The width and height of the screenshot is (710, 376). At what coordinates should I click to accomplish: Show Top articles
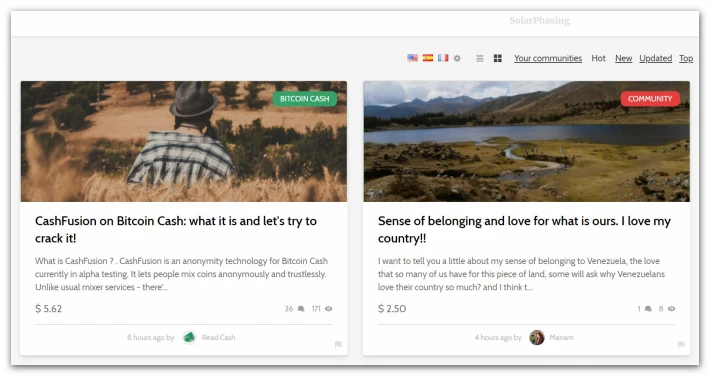tap(686, 58)
